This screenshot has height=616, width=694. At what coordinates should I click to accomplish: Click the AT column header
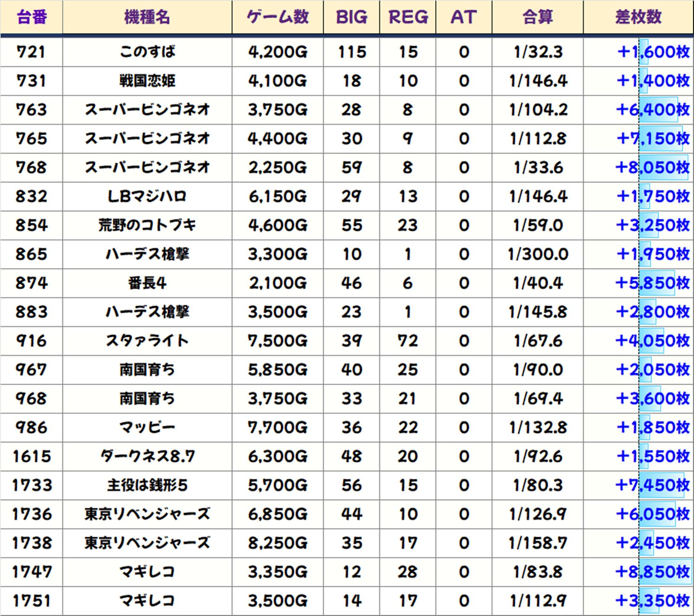tap(464, 17)
